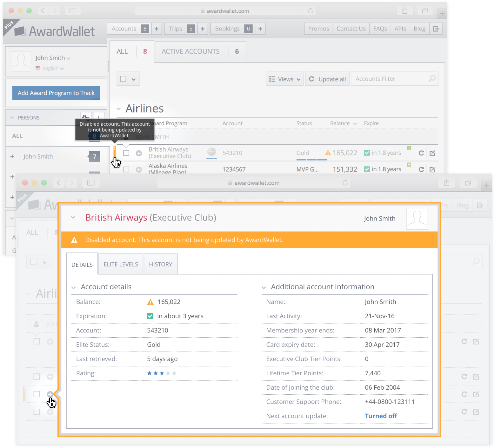Image resolution: width=495 pixels, height=448 pixels.
Task: Toggle the select-all checkbox in front window
Action: tap(33, 262)
